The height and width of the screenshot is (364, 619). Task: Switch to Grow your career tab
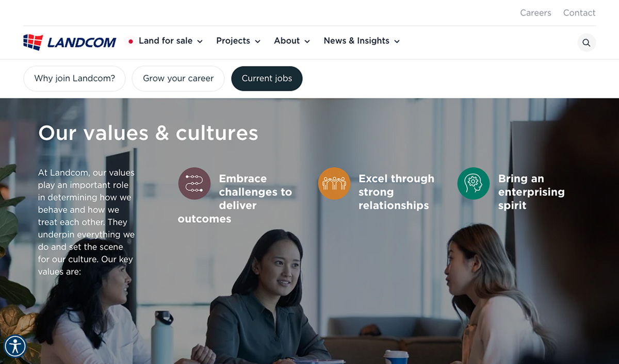click(178, 78)
